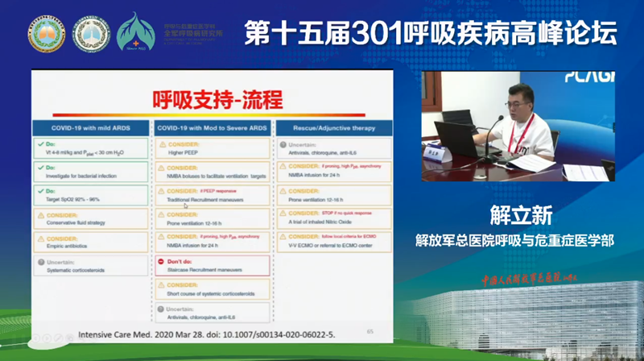This screenshot has width=644, height=361.
Task: Click warning triangle in Short course corticosteroids box
Action: click(162, 285)
